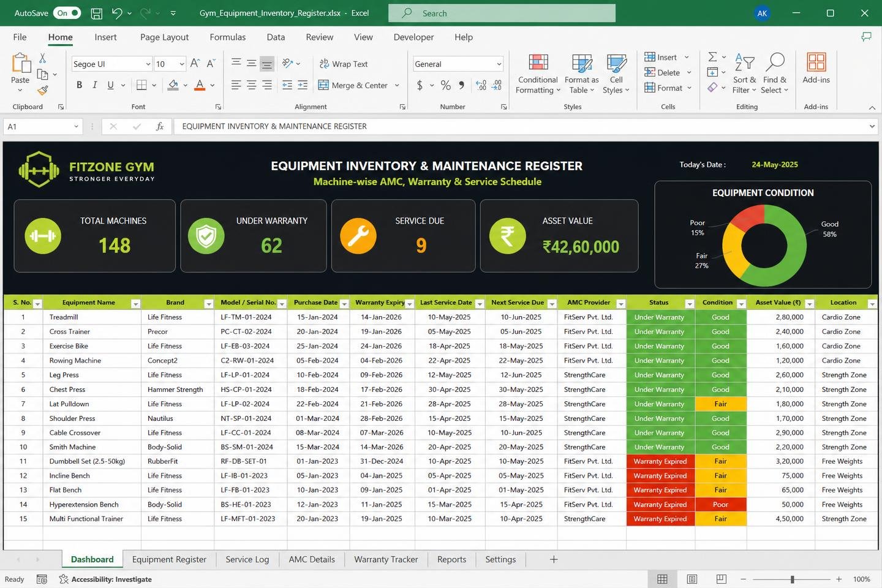Open the Merge & Center dropdown arrow
The width and height of the screenshot is (882, 588).
pos(397,85)
